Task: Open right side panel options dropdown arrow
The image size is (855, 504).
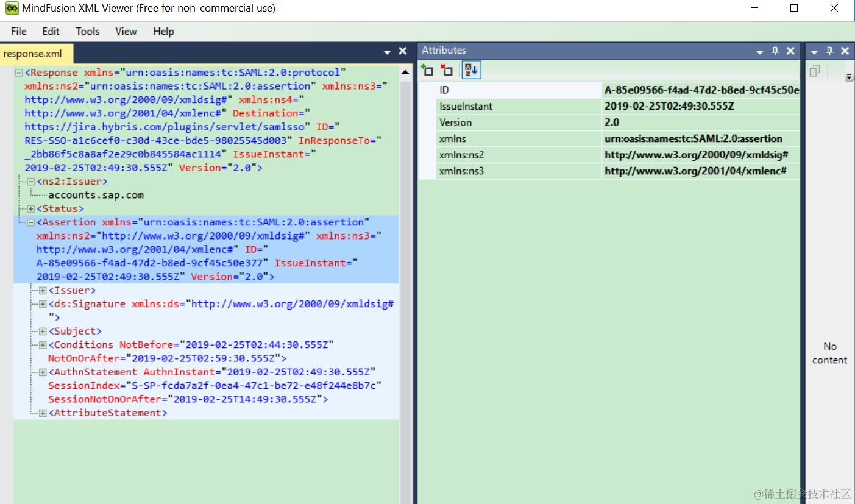Action: 814,52
